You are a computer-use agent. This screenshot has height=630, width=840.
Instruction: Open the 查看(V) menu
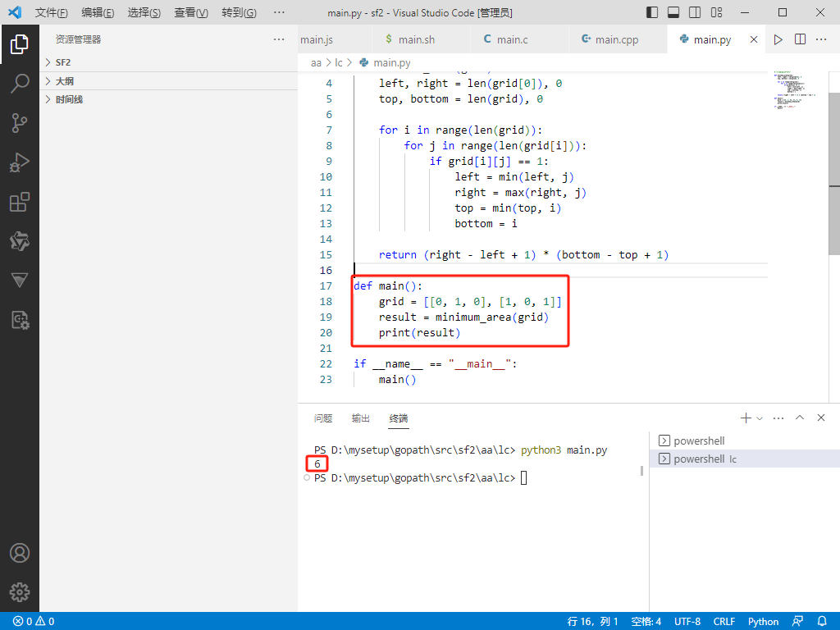click(191, 12)
